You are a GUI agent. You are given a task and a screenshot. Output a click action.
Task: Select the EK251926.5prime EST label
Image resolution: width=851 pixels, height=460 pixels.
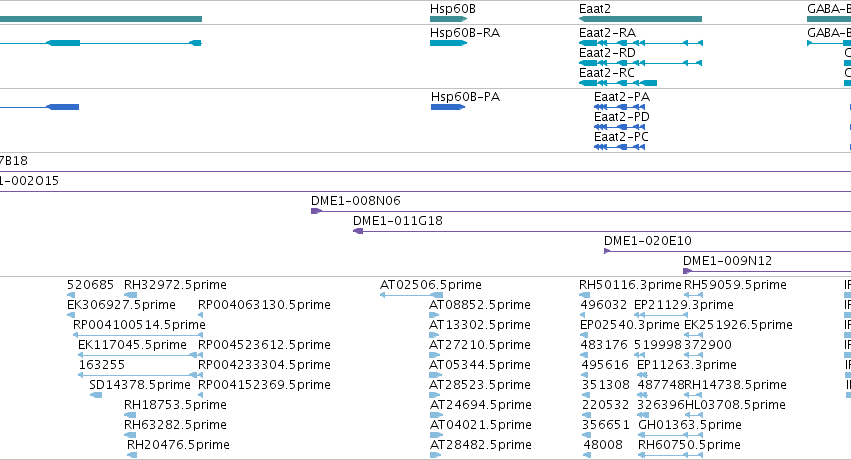pyautogui.click(x=738, y=325)
